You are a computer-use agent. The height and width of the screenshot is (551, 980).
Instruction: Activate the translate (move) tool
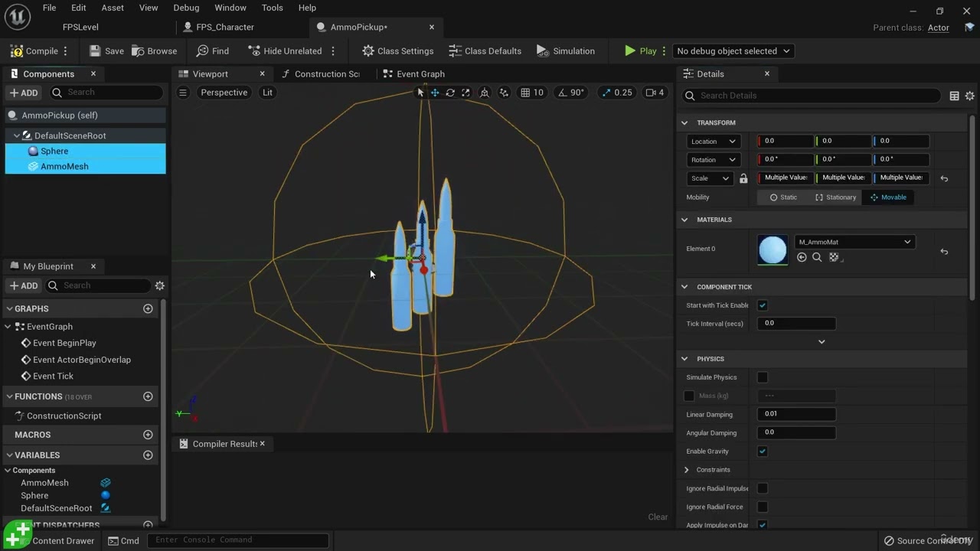click(x=435, y=93)
